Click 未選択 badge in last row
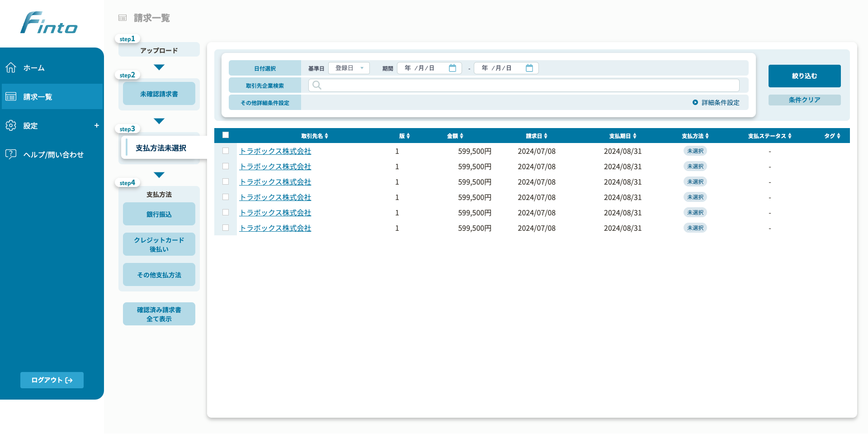The height and width of the screenshot is (434, 868). [695, 228]
